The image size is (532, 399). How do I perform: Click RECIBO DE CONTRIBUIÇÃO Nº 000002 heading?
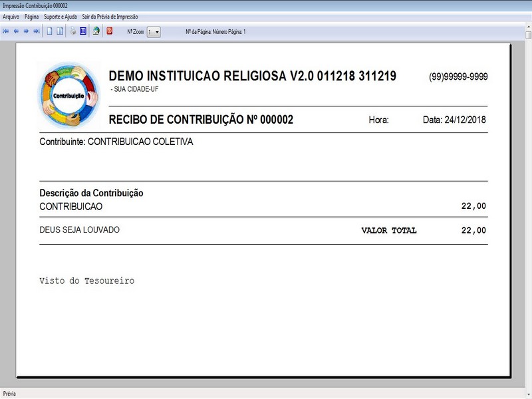pos(201,120)
